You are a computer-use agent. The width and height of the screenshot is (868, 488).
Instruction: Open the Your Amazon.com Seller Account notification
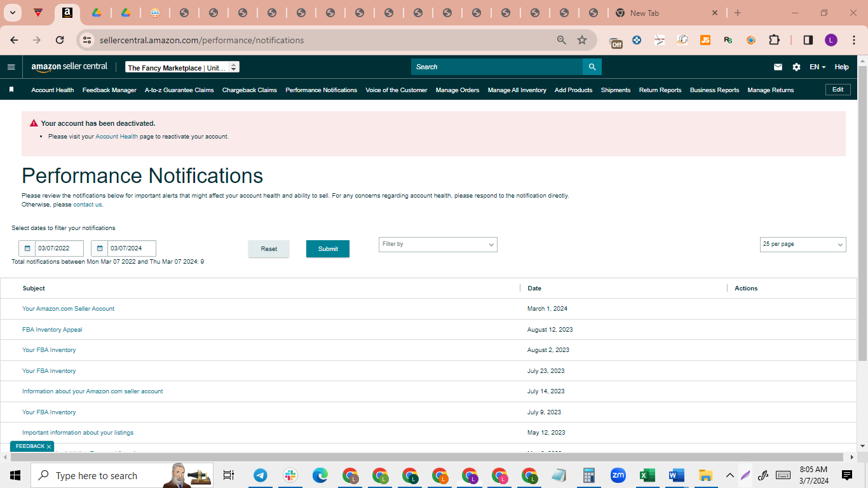point(69,309)
